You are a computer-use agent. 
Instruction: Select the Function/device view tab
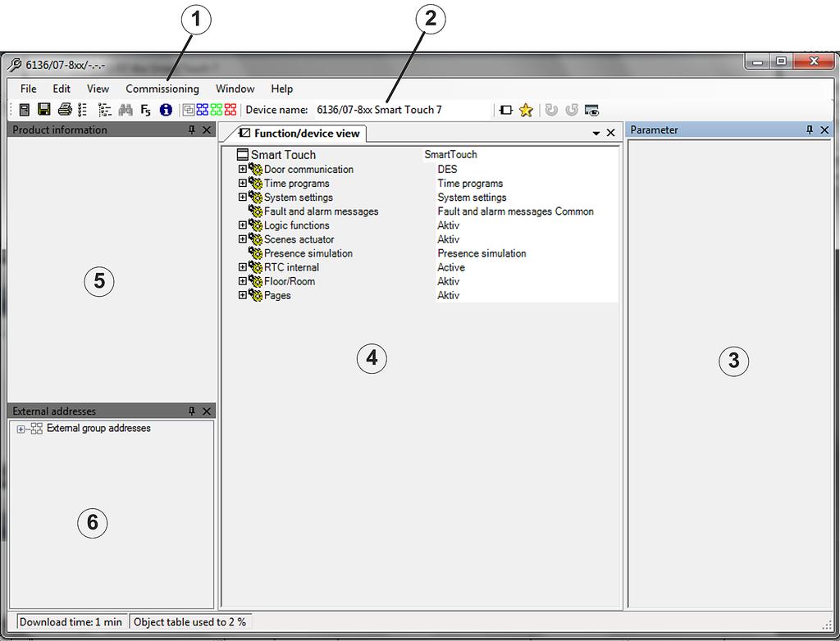[299, 134]
